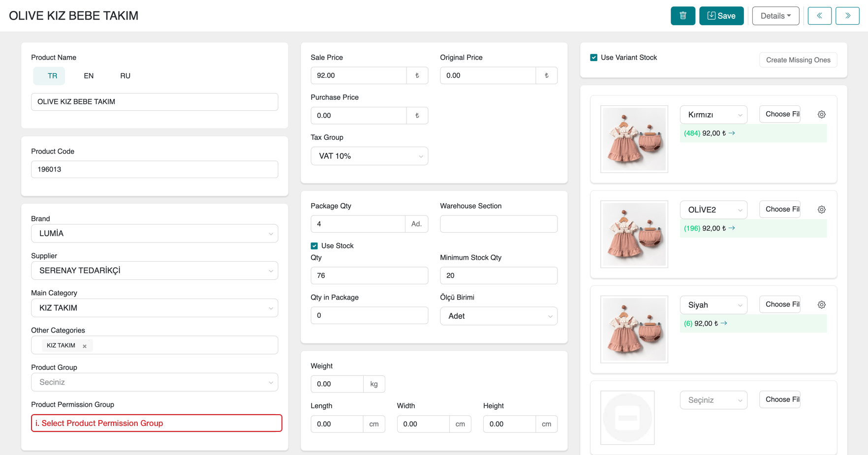This screenshot has width=868, height=455.
Task: Click Create Missing Ones button
Action: coord(798,60)
